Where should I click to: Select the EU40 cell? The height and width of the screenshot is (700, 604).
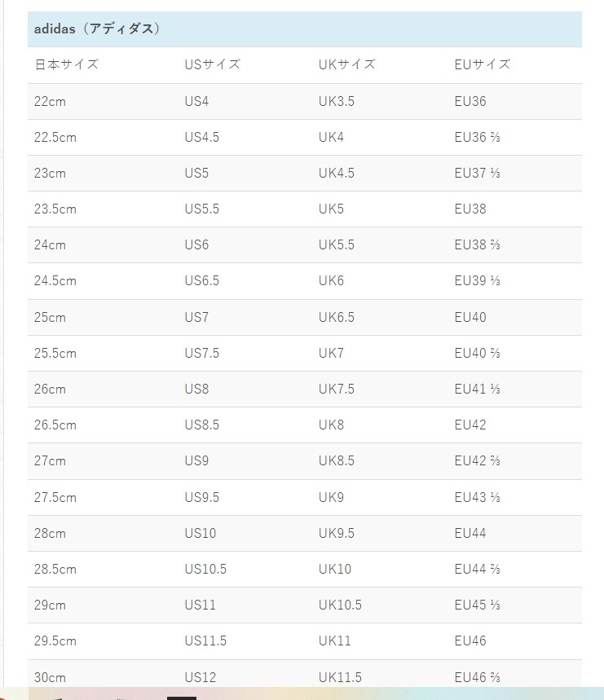470,317
